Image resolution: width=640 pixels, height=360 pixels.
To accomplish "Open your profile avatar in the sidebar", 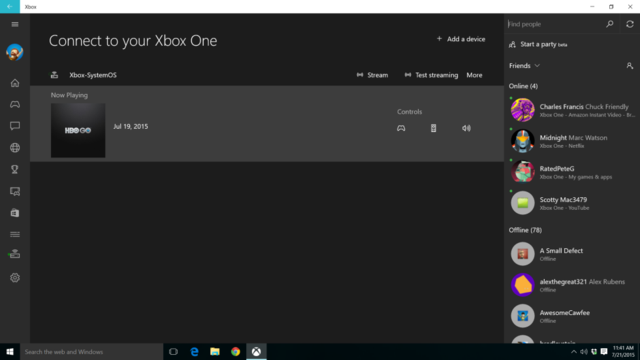I will click(15, 53).
